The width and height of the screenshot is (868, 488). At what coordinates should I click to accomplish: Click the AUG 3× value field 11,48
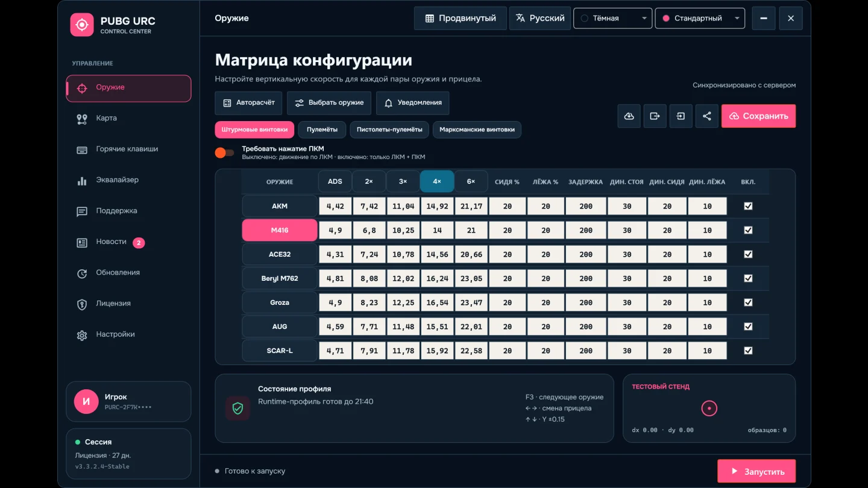pos(403,327)
